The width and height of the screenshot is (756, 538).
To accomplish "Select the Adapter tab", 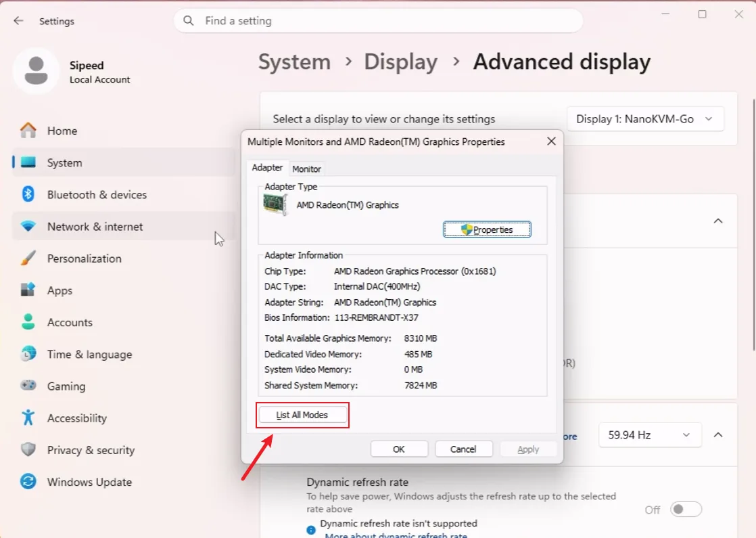I will coord(267,167).
